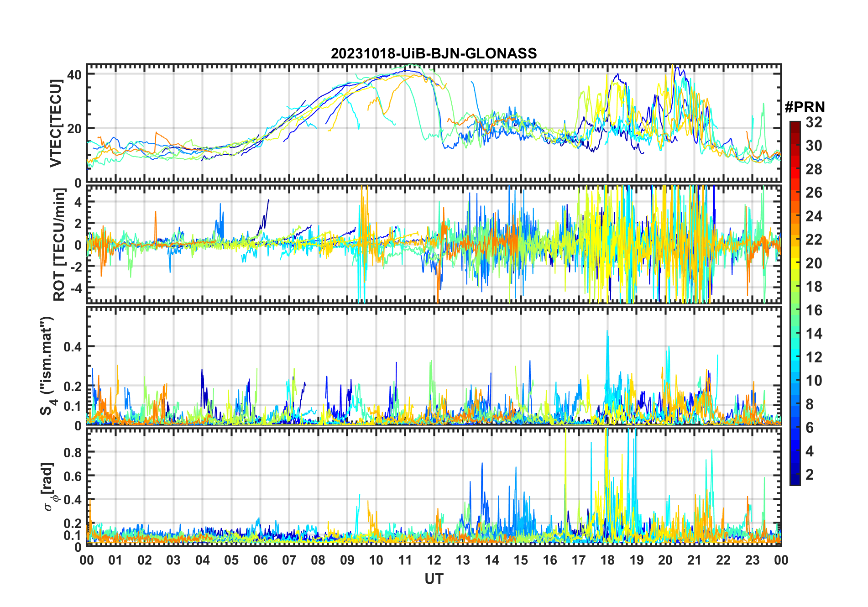Click inside the VTEC plot panel

(434, 123)
